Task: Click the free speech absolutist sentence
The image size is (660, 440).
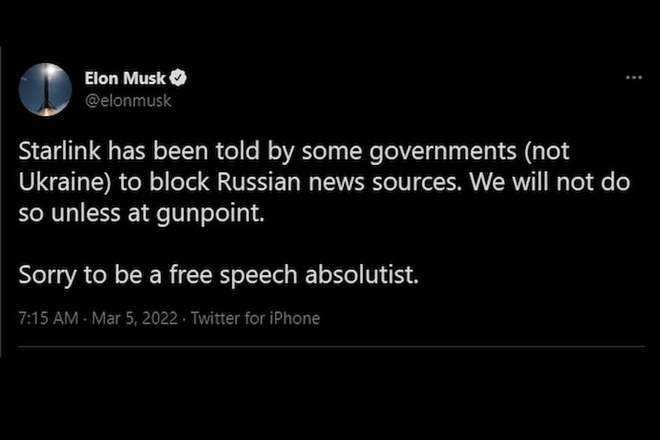Action: click(218, 275)
